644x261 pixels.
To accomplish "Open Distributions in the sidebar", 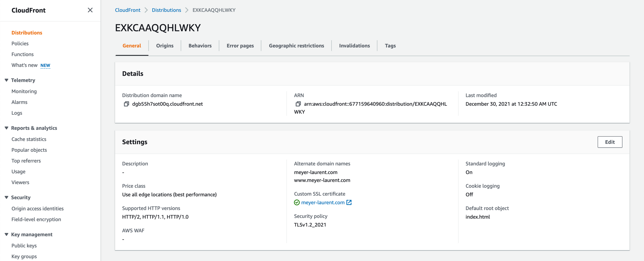I will 27,33.
